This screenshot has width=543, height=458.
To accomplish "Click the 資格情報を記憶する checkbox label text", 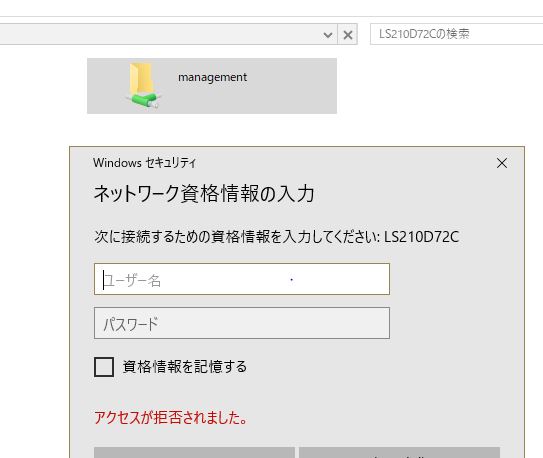I will tap(185, 367).
